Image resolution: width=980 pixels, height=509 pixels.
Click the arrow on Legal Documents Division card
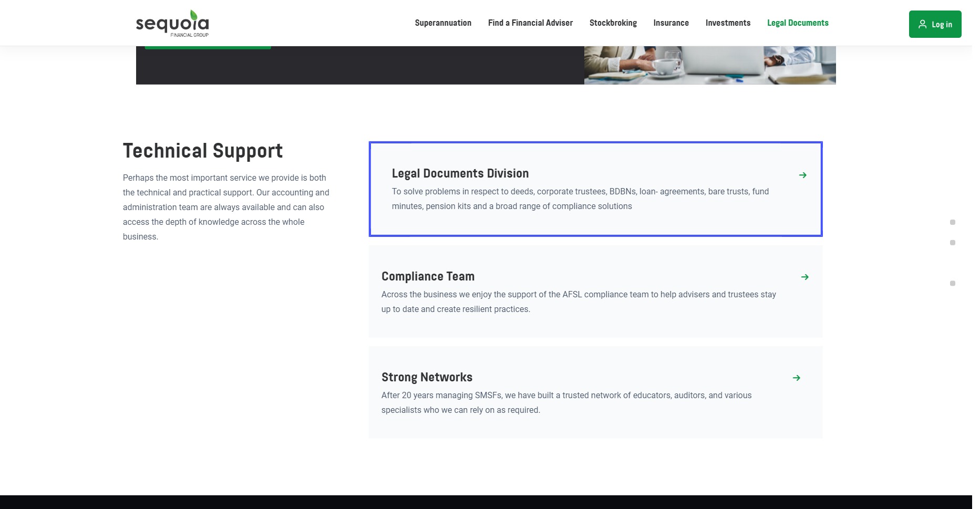pos(802,175)
